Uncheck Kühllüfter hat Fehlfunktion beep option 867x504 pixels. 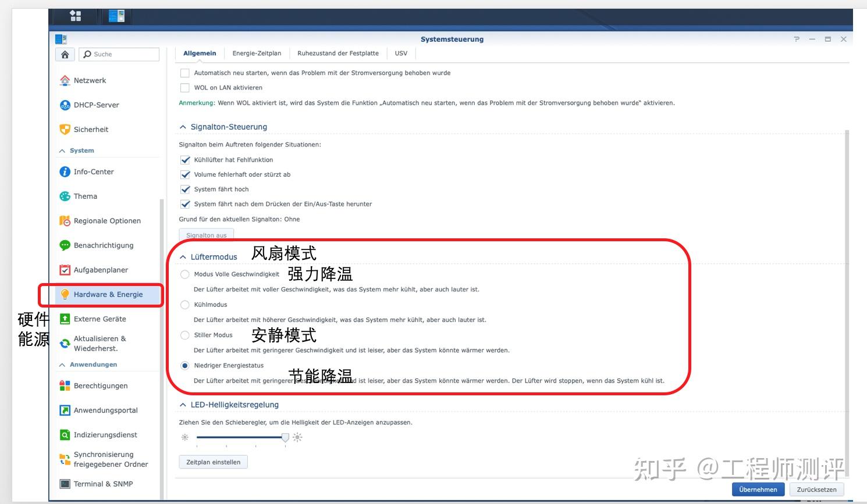185,159
